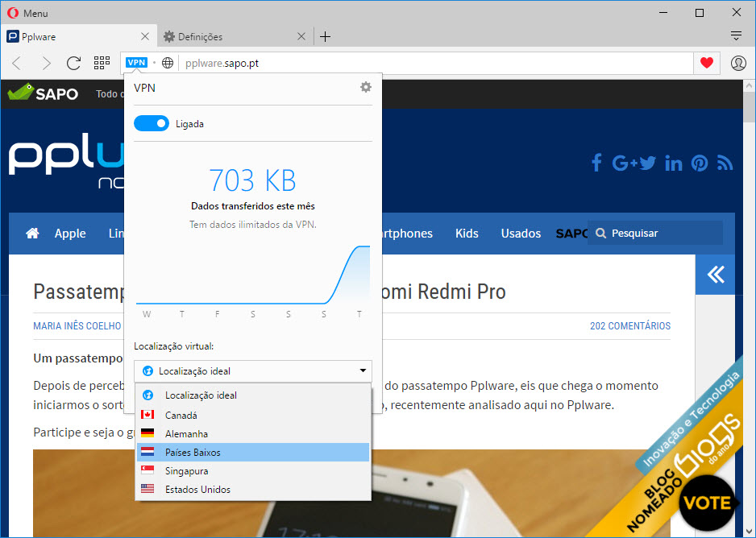
Task: Turn off the VPN Ligada switch
Action: click(152, 124)
